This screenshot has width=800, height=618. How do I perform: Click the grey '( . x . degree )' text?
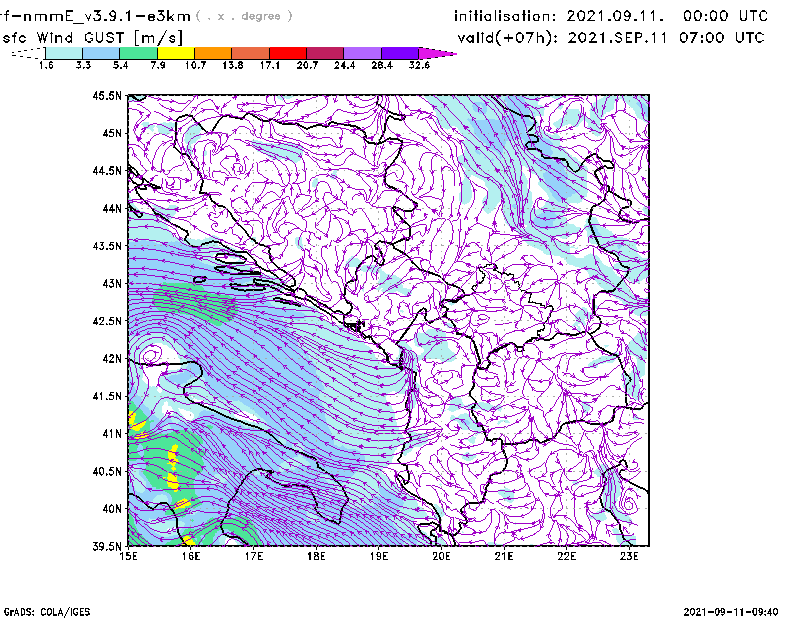(x=244, y=16)
